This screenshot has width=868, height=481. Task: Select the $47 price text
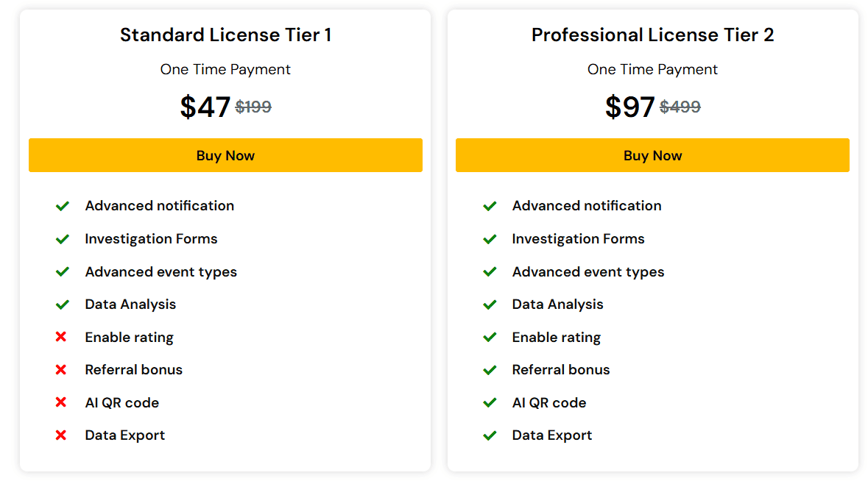pos(205,106)
